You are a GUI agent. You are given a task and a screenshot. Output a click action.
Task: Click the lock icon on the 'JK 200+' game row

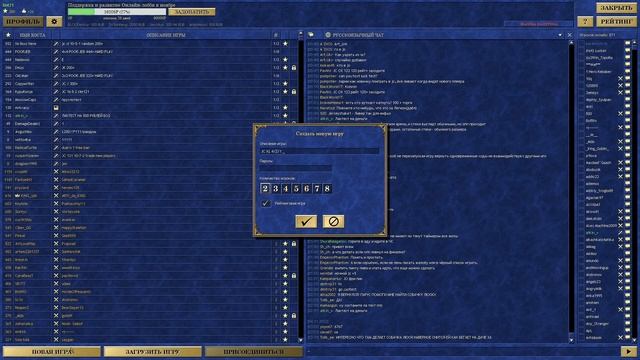tap(294, 68)
